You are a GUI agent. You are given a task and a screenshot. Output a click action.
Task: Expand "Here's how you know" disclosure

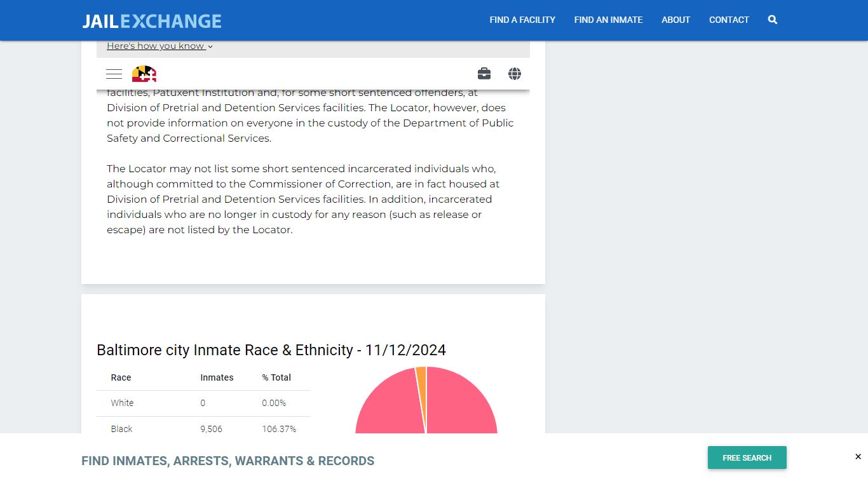click(159, 46)
